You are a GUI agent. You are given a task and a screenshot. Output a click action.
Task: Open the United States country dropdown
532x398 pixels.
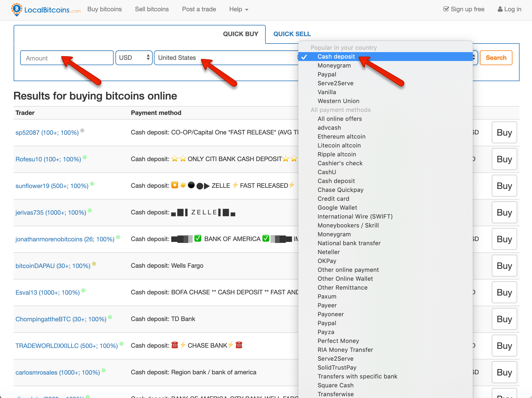coord(227,58)
